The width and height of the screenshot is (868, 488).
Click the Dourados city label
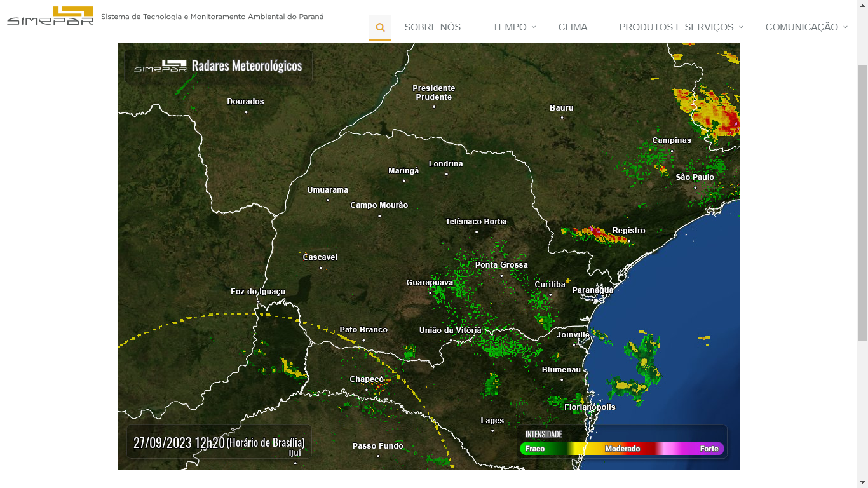pyautogui.click(x=245, y=102)
